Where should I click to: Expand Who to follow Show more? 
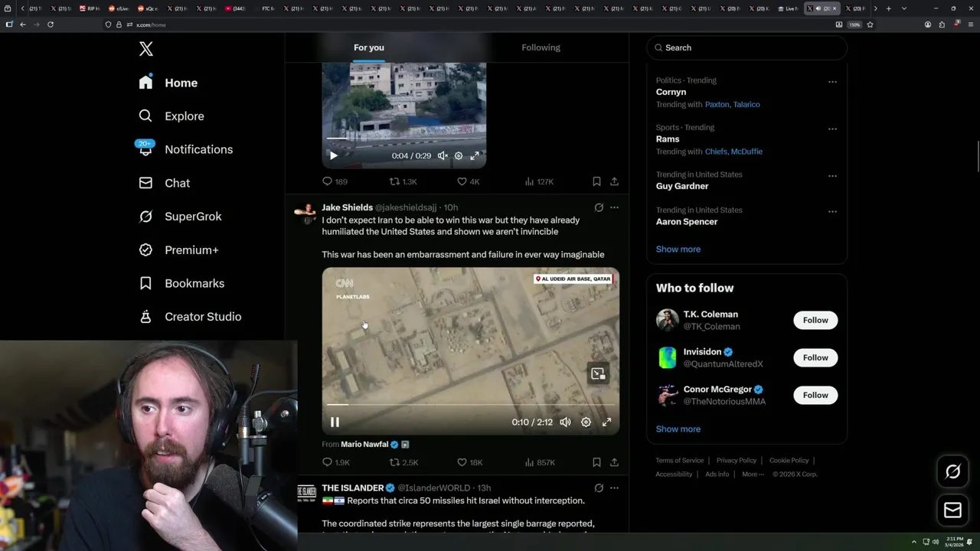(x=678, y=429)
